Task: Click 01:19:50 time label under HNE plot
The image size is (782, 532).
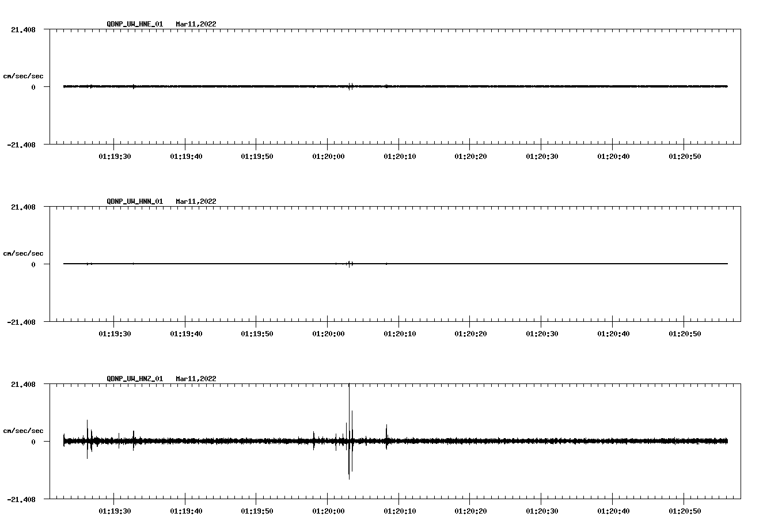Action: point(257,157)
